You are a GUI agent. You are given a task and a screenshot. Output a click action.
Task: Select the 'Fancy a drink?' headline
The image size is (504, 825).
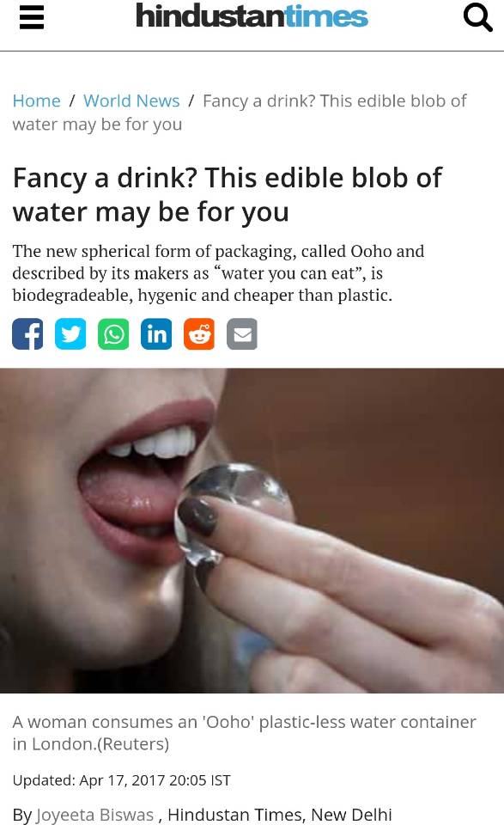tap(227, 195)
